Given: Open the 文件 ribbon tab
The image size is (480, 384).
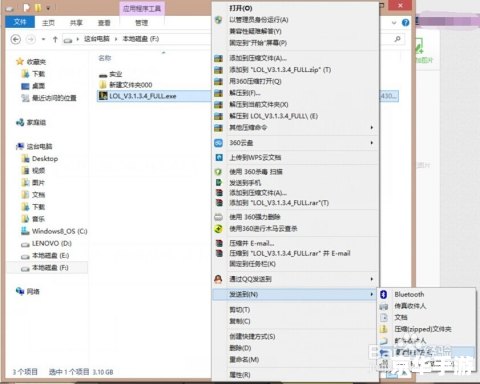Looking at the screenshot, I should click(x=20, y=22).
